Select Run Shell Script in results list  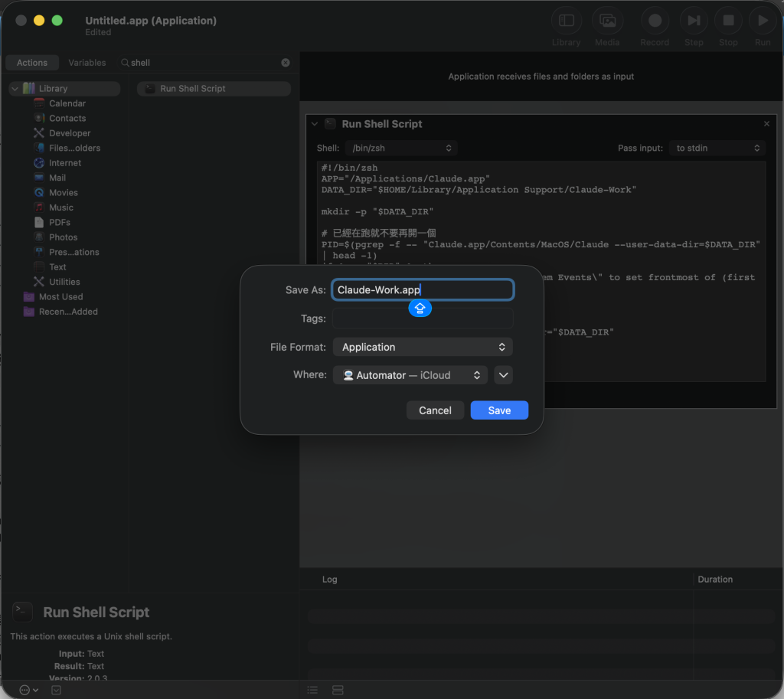(x=214, y=89)
